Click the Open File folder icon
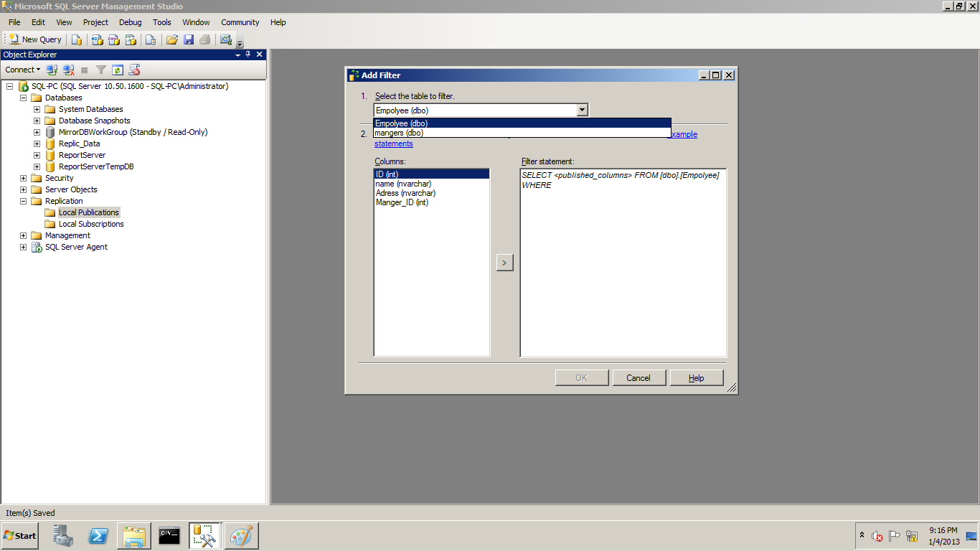This screenshot has width=980, height=551. pos(172,39)
